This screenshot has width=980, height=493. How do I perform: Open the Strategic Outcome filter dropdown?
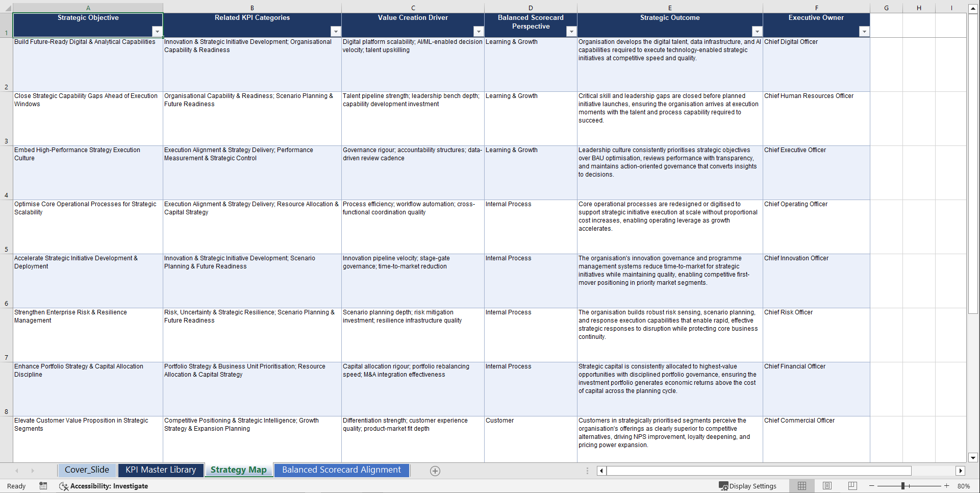click(757, 32)
